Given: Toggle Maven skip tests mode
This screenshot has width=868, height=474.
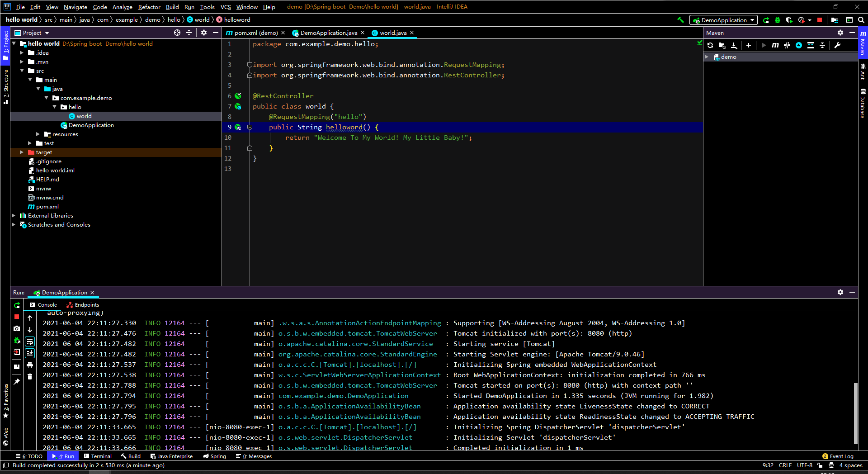Looking at the screenshot, I should 799,45.
